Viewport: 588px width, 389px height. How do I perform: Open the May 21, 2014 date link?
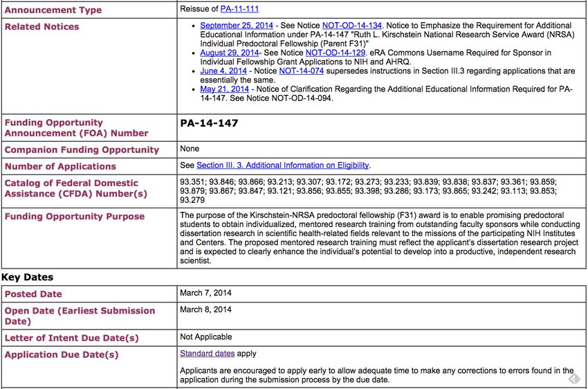[x=224, y=89]
